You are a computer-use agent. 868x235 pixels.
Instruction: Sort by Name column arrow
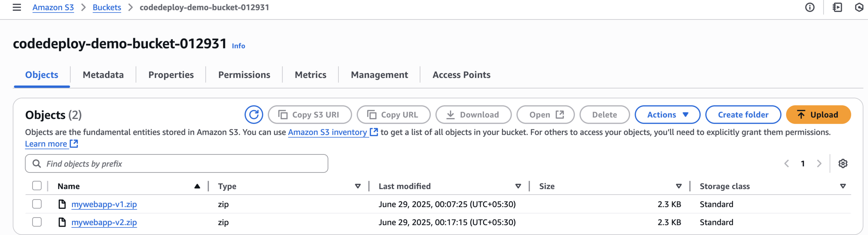pos(197,186)
